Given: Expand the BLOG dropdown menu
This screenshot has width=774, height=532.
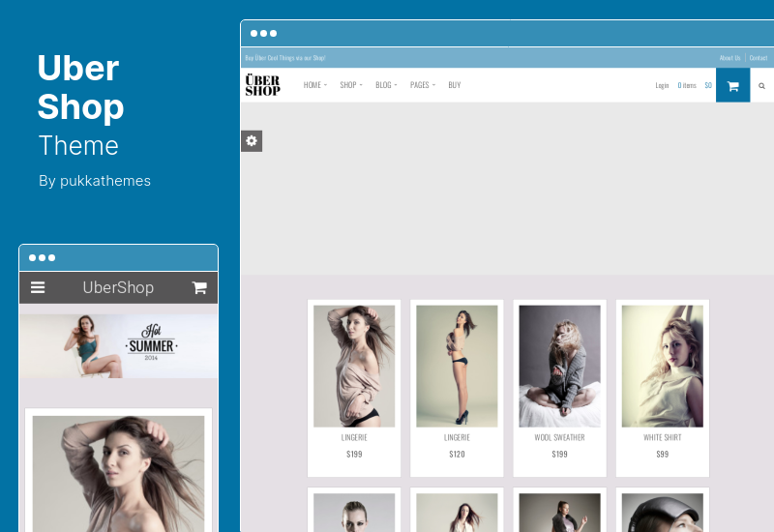Looking at the screenshot, I should (386, 85).
